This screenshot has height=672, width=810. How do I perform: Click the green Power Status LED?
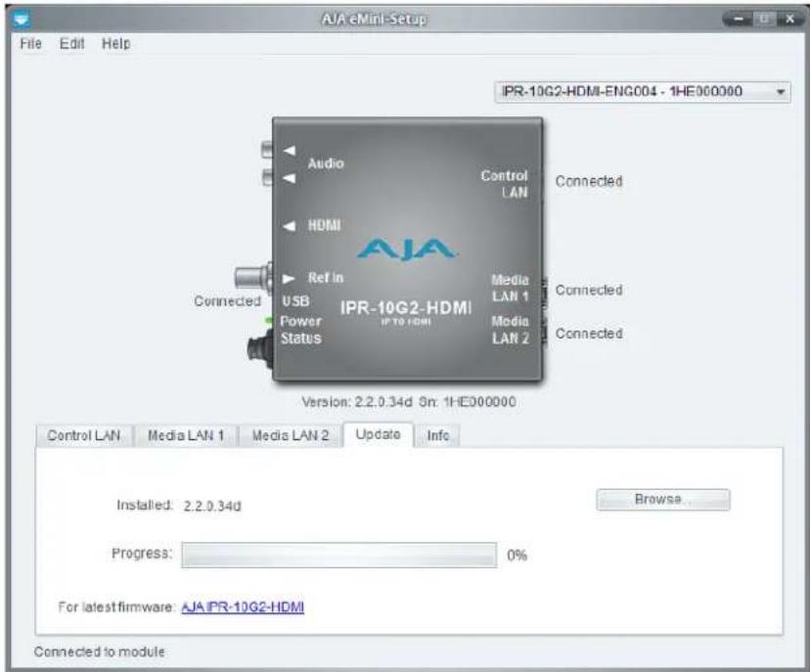pos(268,321)
